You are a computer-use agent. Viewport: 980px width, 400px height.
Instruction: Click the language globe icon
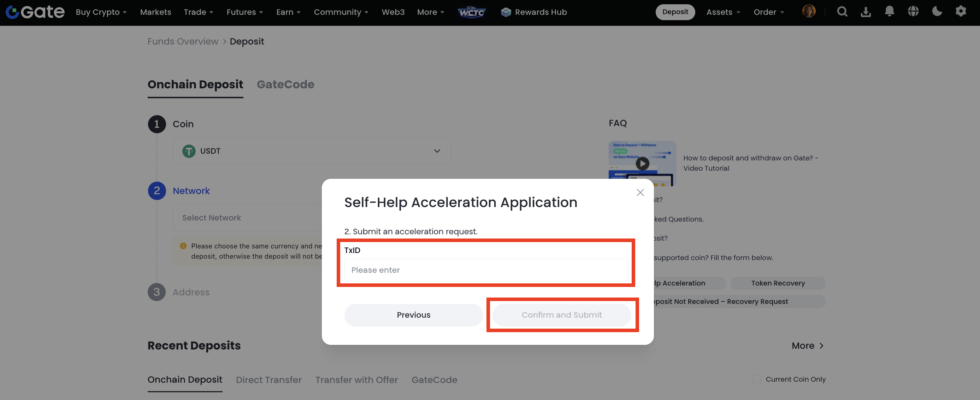913,12
